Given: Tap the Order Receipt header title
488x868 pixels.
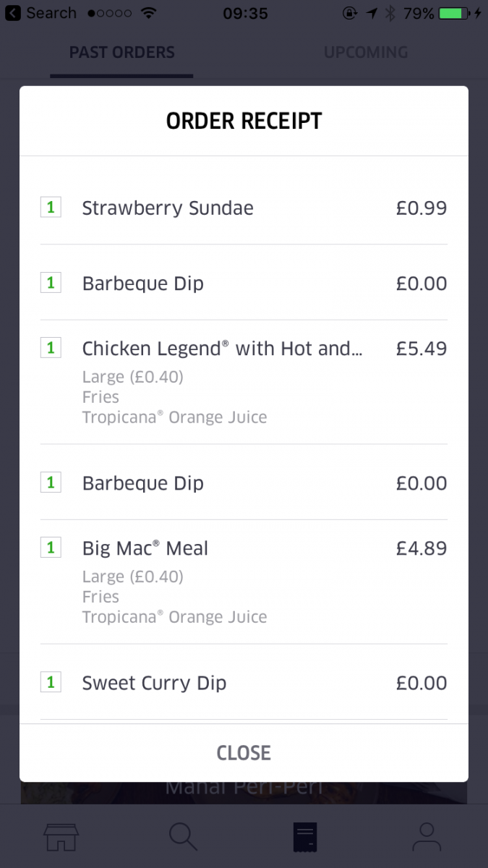Looking at the screenshot, I should tap(244, 121).
